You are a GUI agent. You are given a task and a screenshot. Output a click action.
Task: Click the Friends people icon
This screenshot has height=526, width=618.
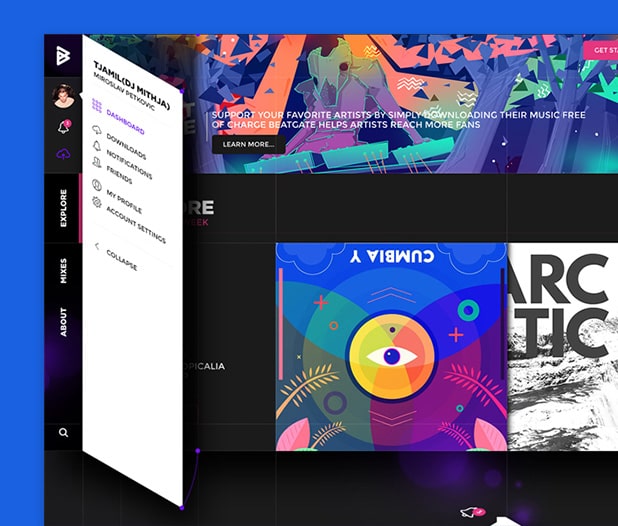click(97, 162)
